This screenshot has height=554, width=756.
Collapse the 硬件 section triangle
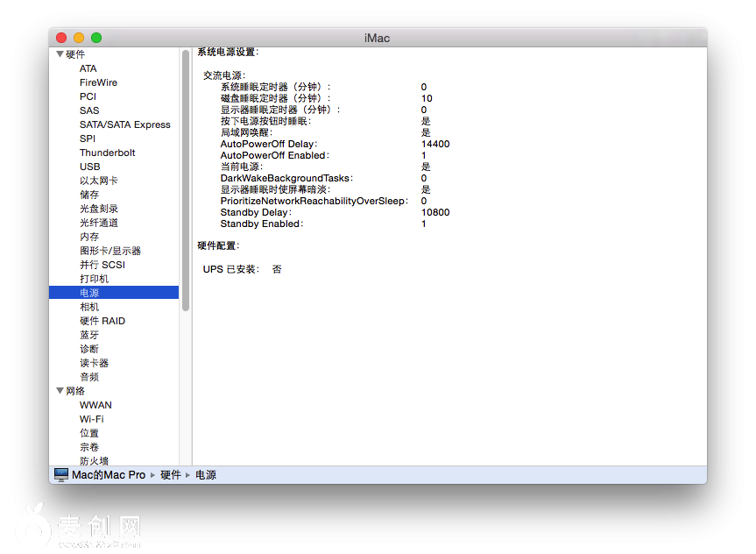coord(60,54)
